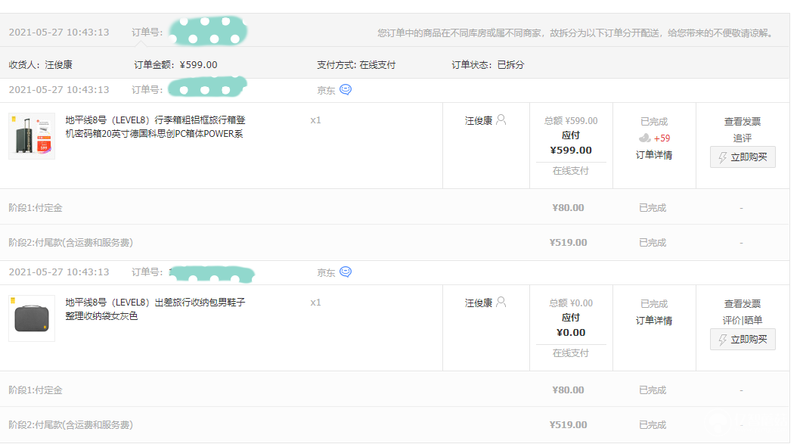View 订单详情 for the storage bag order
Image resolution: width=800 pixels, height=444 pixels.
(x=654, y=320)
